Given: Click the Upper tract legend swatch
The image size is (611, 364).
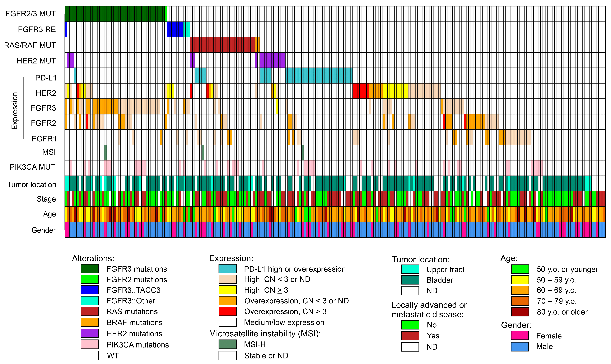Looking at the screenshot, I should pyautogui.click(x=410, y=269).
